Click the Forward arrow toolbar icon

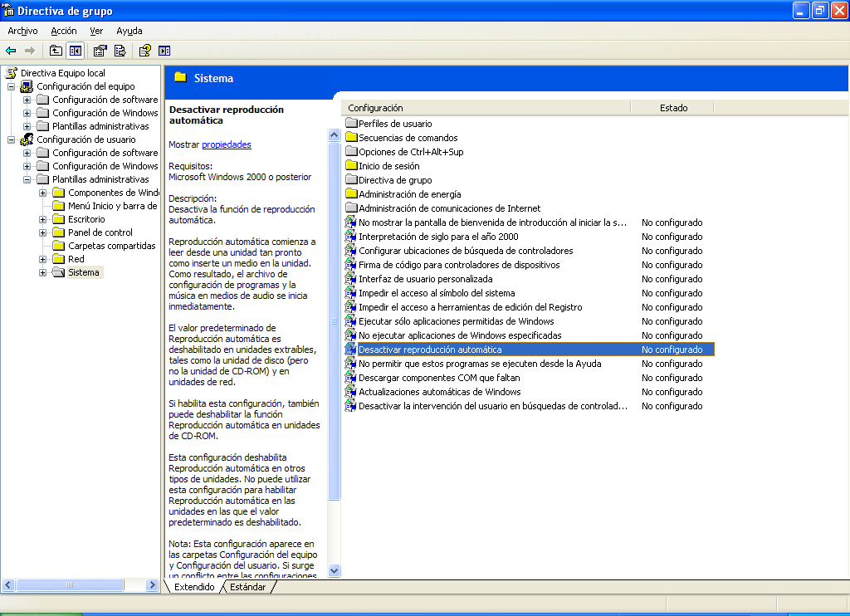tap(30, 51)
